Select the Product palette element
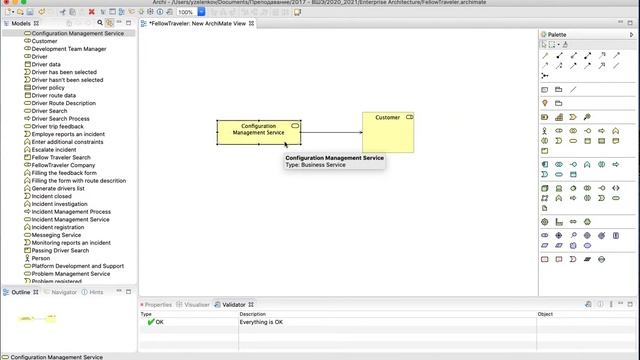This screenshot has height=360, width=640. tap(545, 151)
